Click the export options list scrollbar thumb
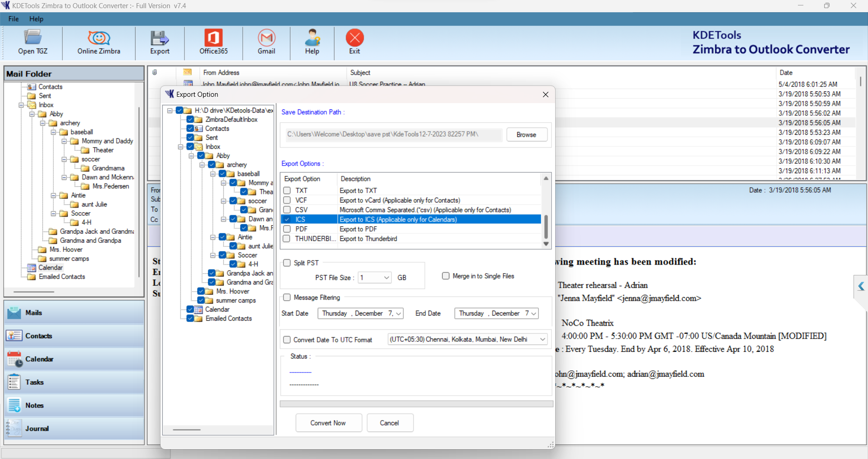The width and height of the screenshot is (868, 459). pos(546,227)
